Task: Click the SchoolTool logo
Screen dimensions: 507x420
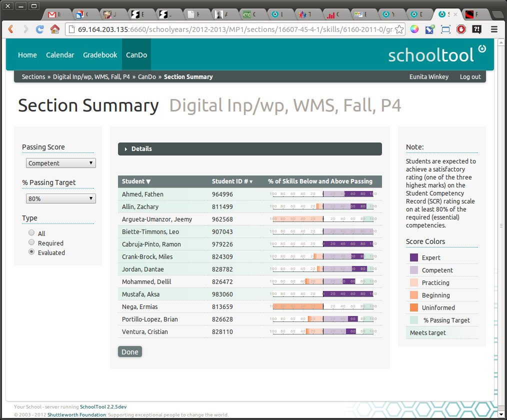Action: pyautogui.click(x=437, y=54)
